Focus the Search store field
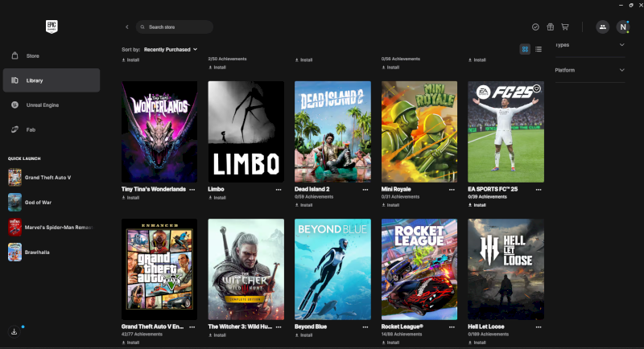This screenshot has height=349, width=644. point(175,27)
